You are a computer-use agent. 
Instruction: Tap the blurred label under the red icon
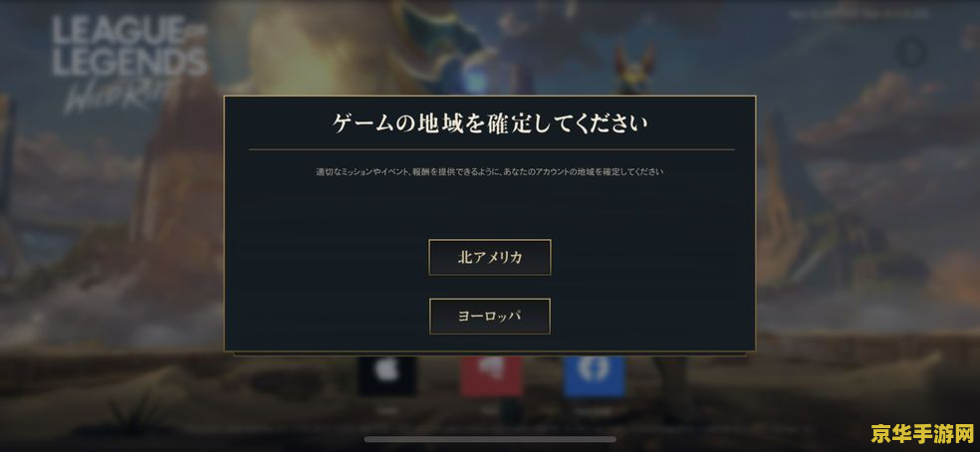[x=491, y=409]
